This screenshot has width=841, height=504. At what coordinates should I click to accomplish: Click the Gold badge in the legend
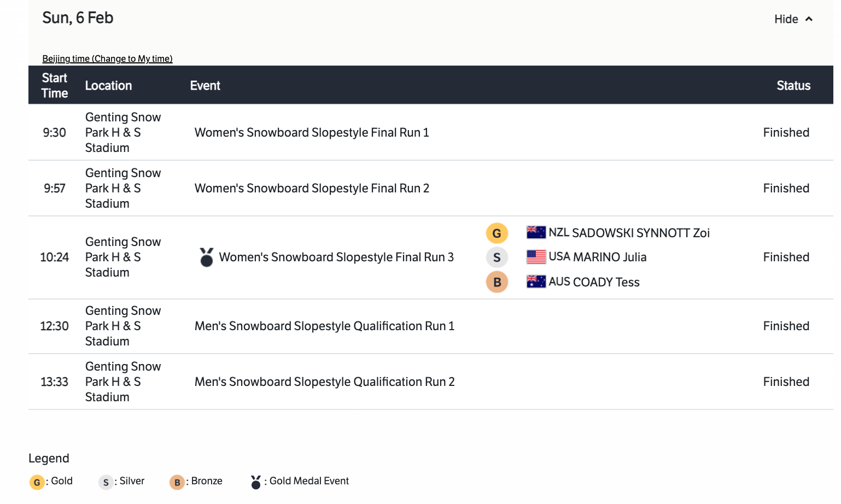[37, 482]
